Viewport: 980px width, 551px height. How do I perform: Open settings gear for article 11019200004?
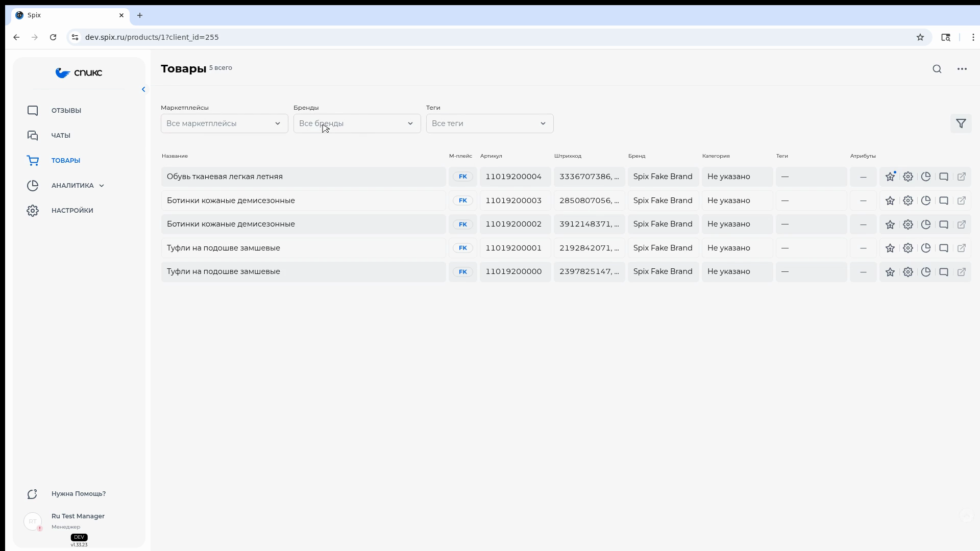908,177
